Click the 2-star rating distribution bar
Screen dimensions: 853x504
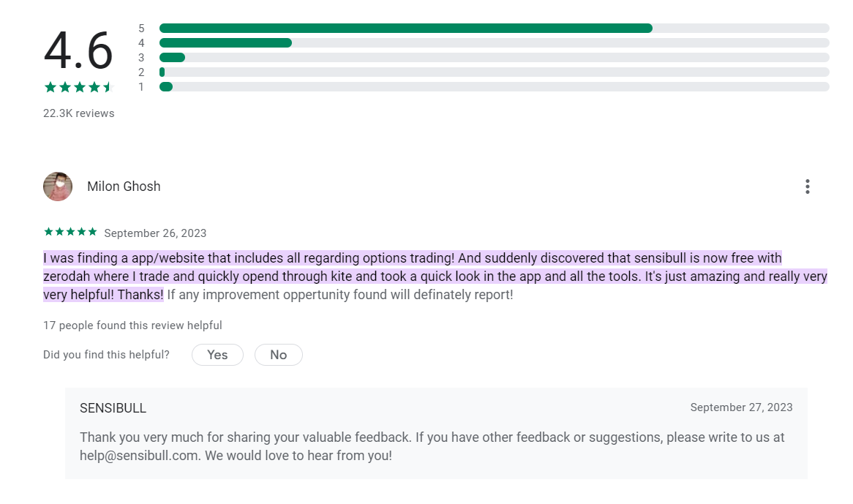pyautogui.click(x=494, y=72)
